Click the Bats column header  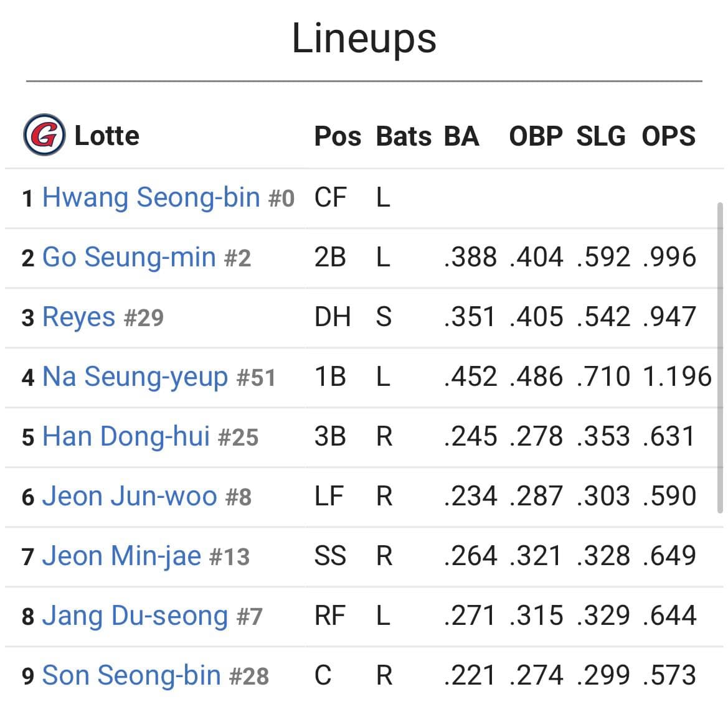(x=404, y=136)
